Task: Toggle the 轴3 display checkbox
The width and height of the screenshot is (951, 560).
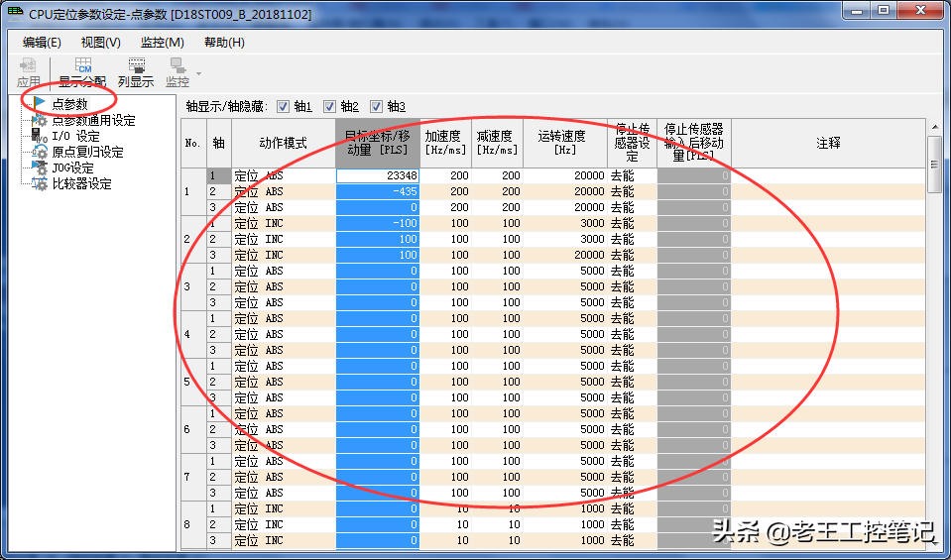Action: coord(376,107)
